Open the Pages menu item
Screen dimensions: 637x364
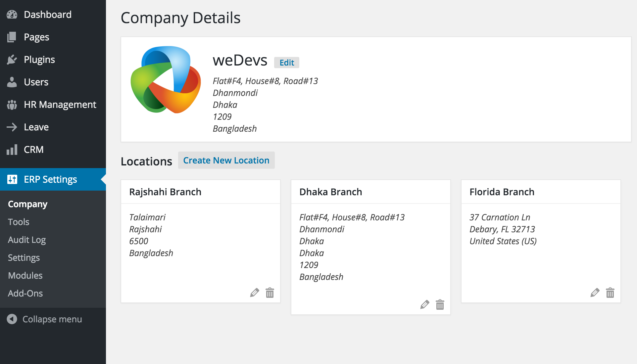click(53, 37)
